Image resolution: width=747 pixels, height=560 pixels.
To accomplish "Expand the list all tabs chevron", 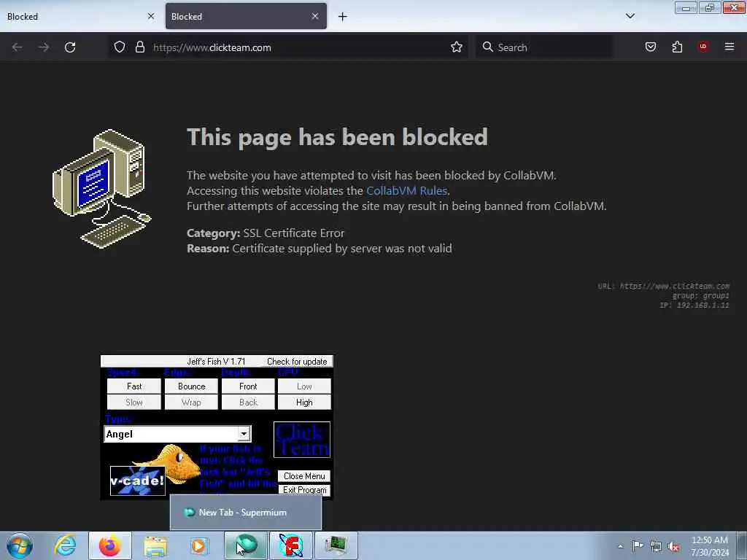I will click(x=630, y=16).
